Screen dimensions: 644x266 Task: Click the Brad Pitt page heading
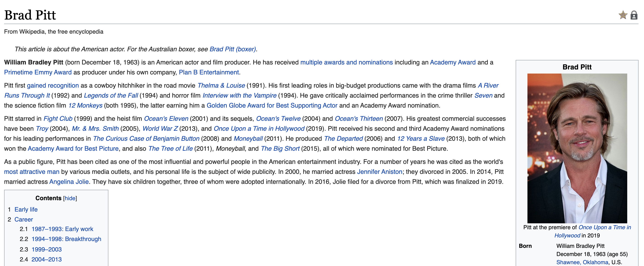coord(30,15)
